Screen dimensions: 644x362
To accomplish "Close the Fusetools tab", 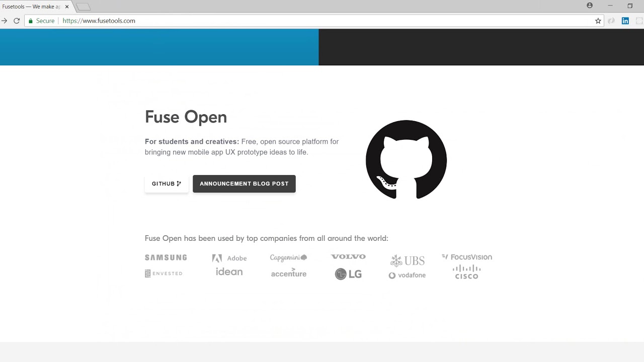I will tap(67, 7).
